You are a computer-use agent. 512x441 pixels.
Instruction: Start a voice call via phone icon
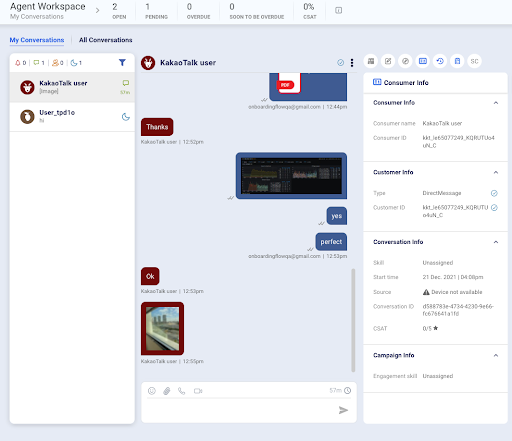(181, 391)
